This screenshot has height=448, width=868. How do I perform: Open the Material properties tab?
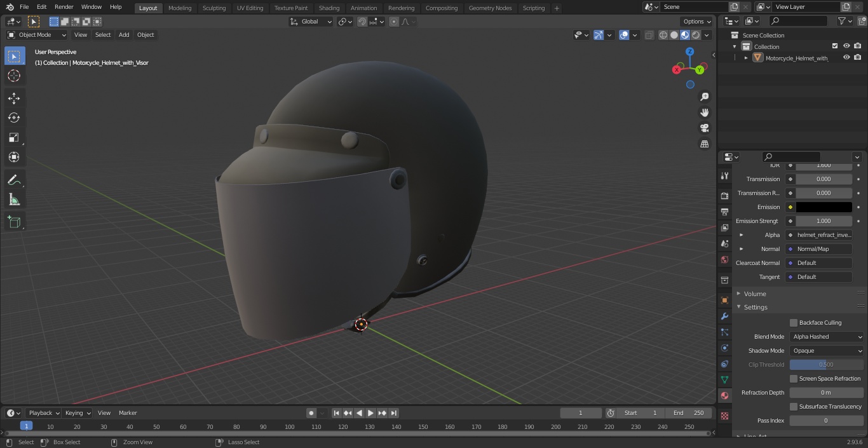[724, 395]
